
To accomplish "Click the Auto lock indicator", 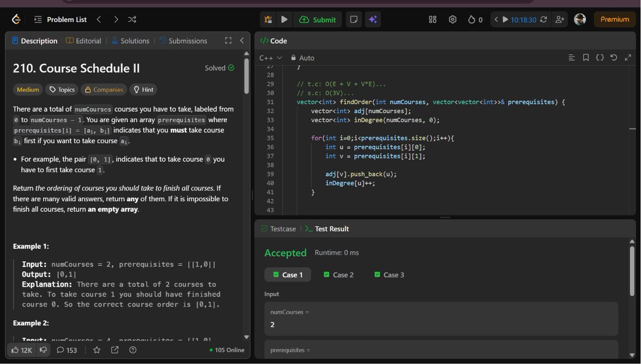I will pyautogui.click(x=302, y=58).
